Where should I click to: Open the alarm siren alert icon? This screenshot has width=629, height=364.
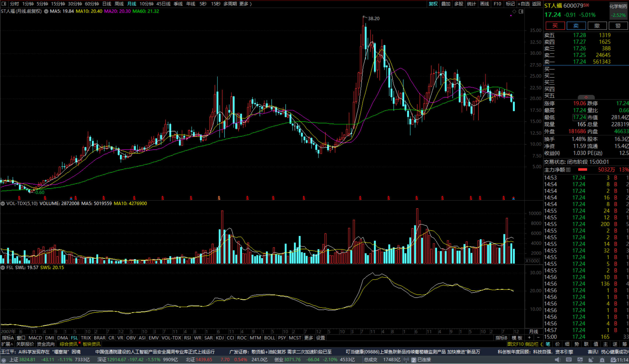[602, 360]
